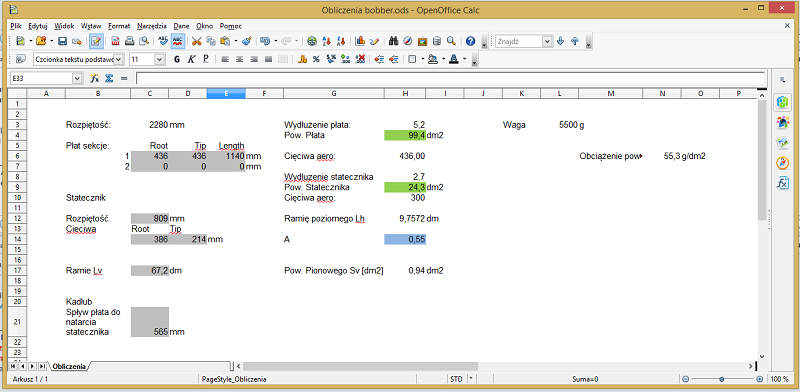Image resolution: width=800 pixels, height=392 pixels.
Task: Click the Open file folder icon
Action: 41,41
